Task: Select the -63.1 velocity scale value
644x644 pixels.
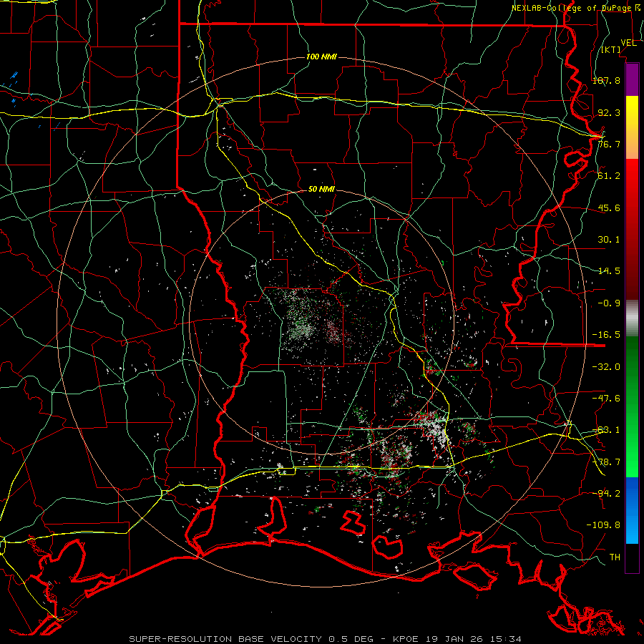Action: [x=606, y=430]
